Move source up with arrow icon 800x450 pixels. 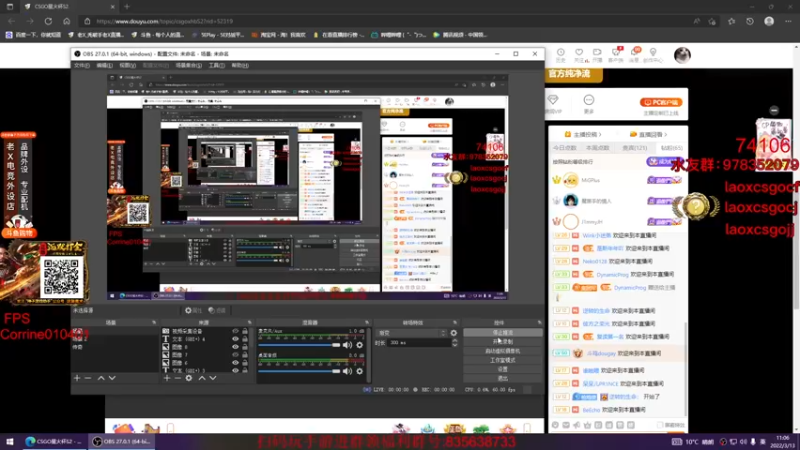202,378
